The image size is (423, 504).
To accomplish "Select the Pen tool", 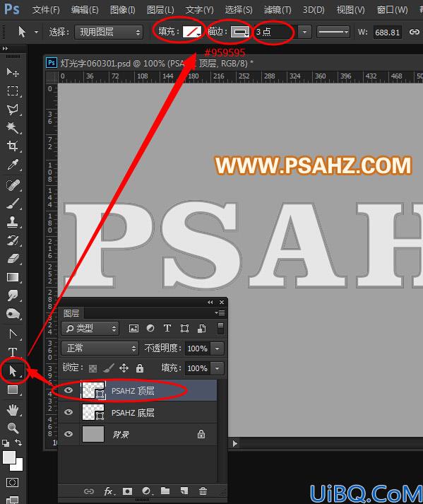I will [x=13, y=334].
